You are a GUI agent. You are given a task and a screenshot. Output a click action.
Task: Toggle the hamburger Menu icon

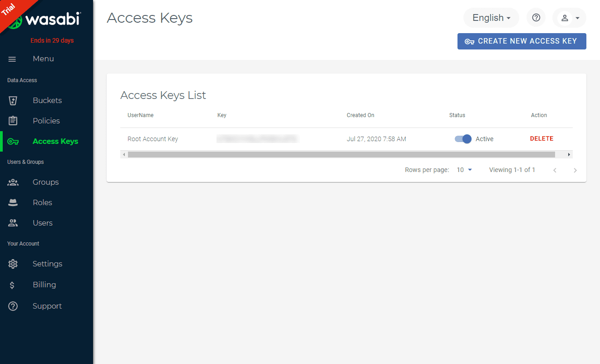pos(12,59)
